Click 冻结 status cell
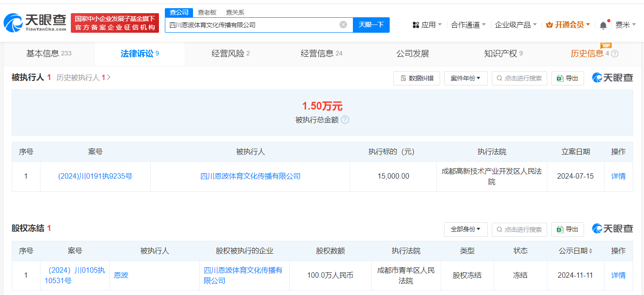The image size is (644, 295). (x=520, y=275)
